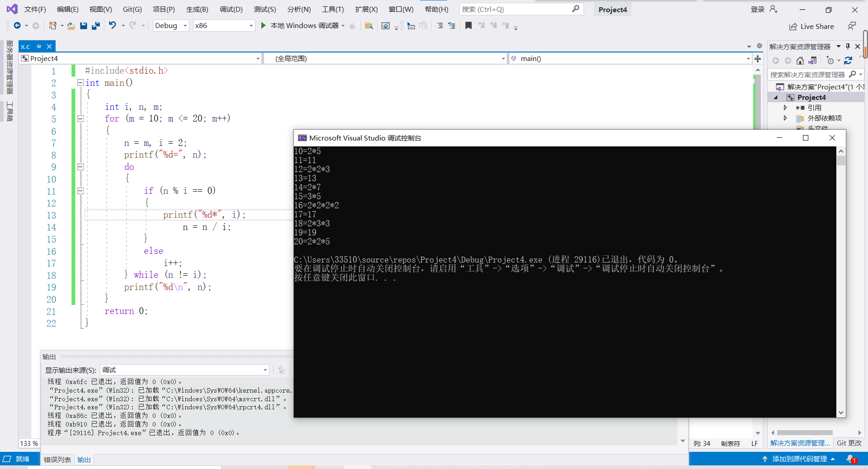The image size is (868, 469).
Task: Click the editor settings gear icon
Action: pyautogui.click(x=759, y=46)
